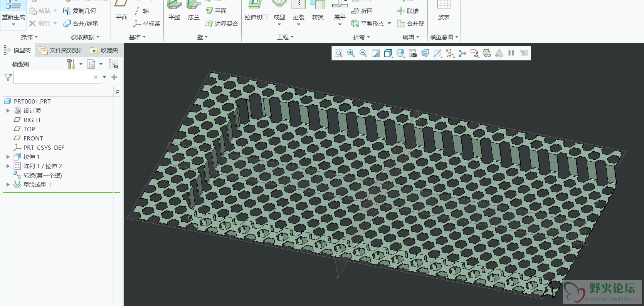Open the saved orientations icon
The image size is (644, 306).
tap(400, 53)
